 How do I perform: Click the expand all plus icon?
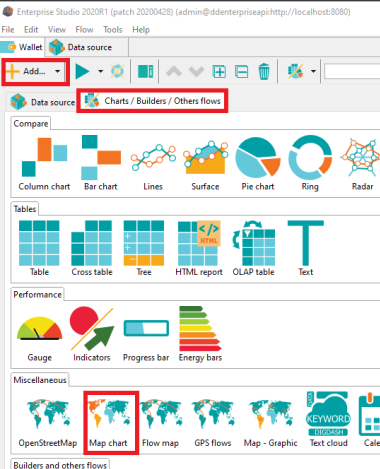[219, 72]
